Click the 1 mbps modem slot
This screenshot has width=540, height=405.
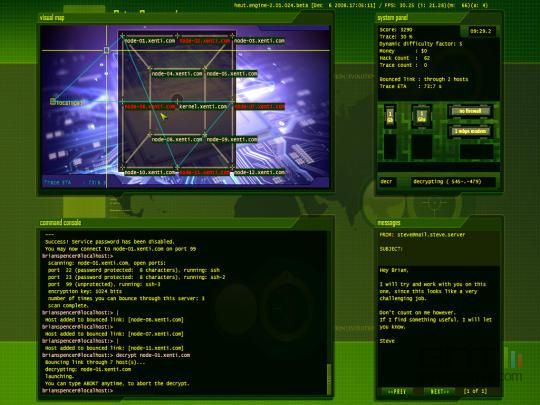470,131
